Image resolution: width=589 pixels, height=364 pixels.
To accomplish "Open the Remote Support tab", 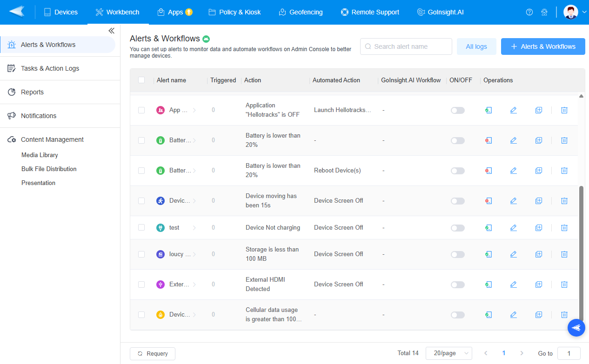I will tap(370, 12).
